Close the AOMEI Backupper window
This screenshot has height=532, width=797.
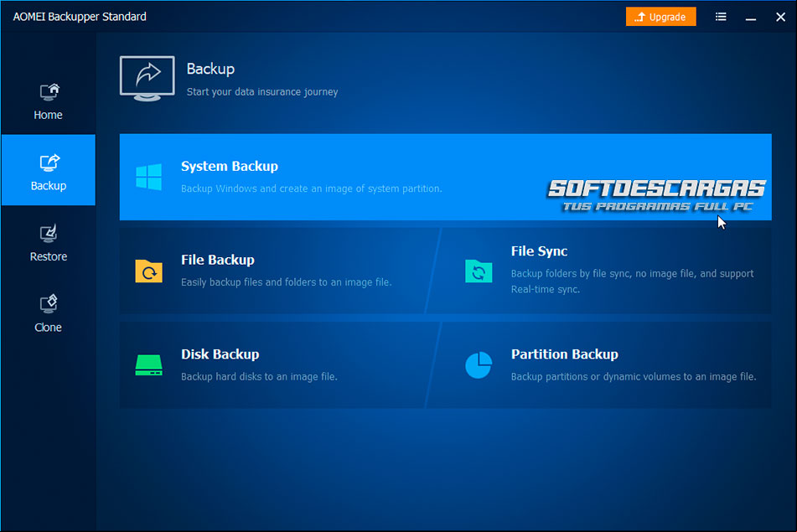781,17
